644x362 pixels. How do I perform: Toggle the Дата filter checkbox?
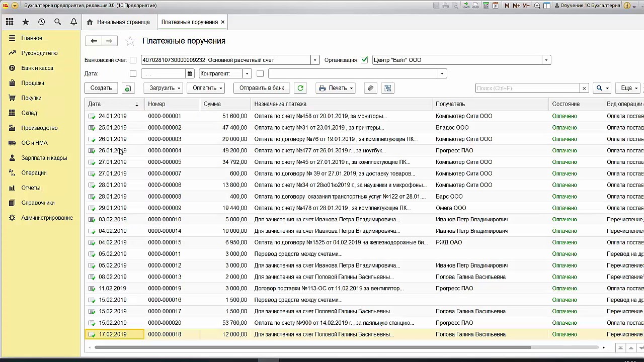133,73
